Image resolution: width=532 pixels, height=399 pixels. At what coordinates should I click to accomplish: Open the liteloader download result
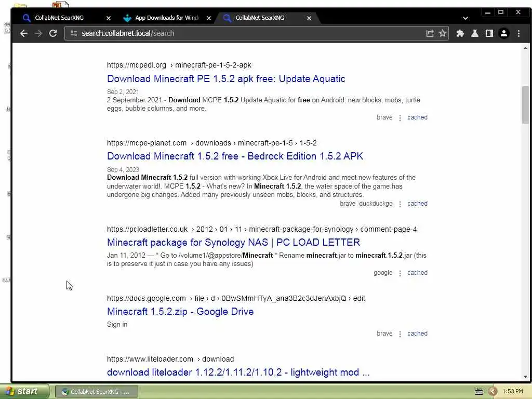tap(238, 372)
